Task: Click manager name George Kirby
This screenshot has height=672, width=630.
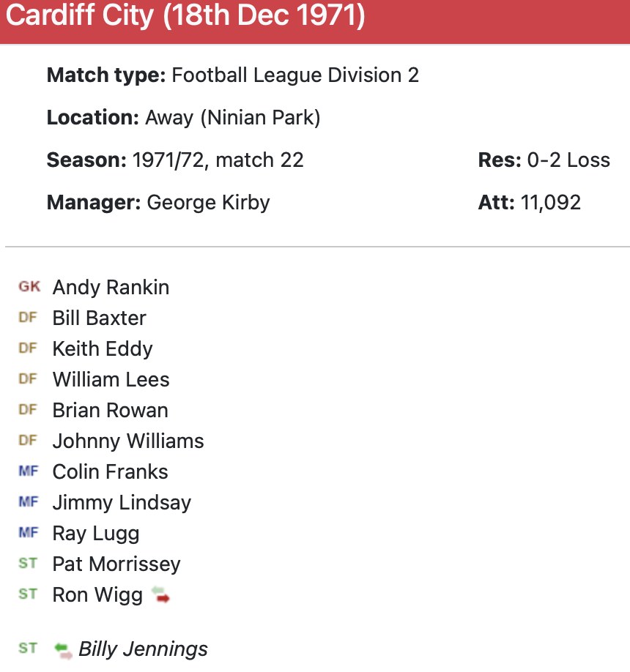Action: point(208,202)
